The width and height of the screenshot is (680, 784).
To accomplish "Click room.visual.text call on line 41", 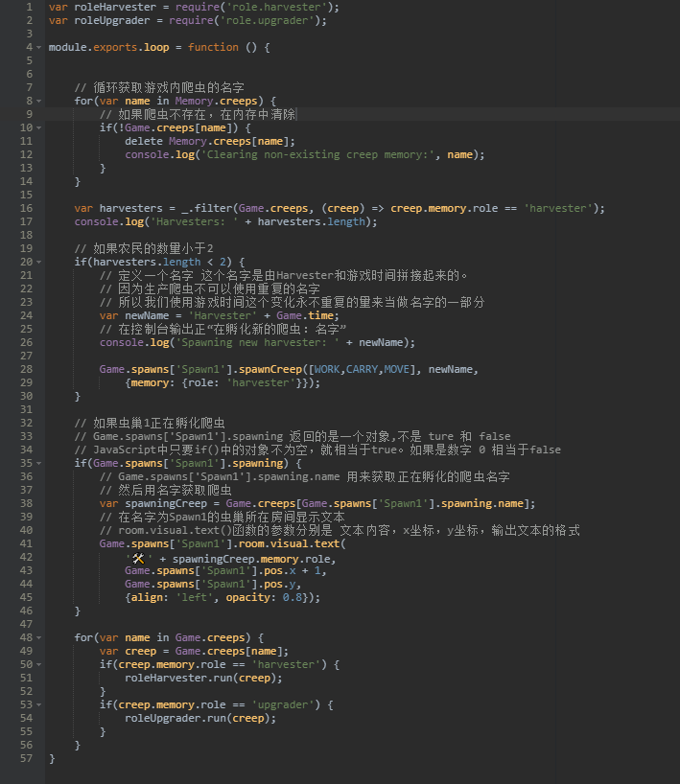I will pos(292,543).
